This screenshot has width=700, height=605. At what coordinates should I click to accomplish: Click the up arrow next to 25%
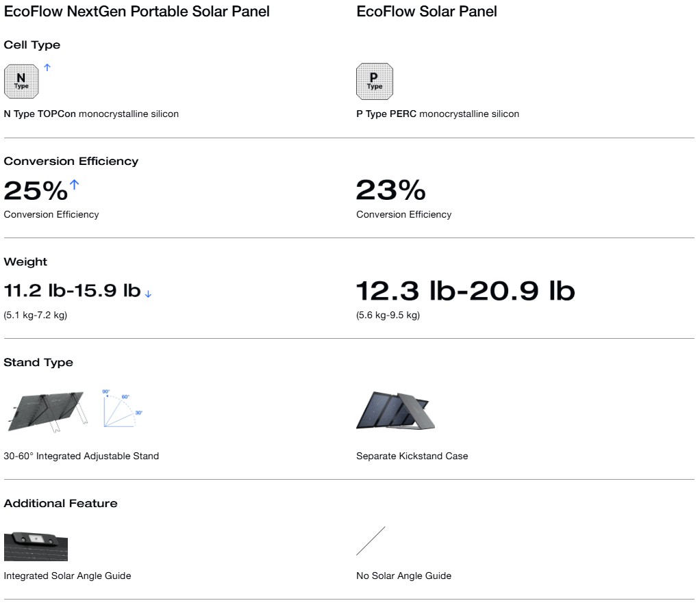(x=75, y=184)
